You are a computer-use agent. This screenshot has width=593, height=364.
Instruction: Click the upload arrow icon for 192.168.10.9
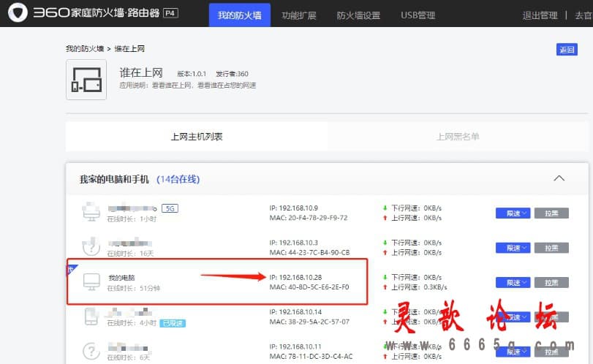click(x=385, y=218)
